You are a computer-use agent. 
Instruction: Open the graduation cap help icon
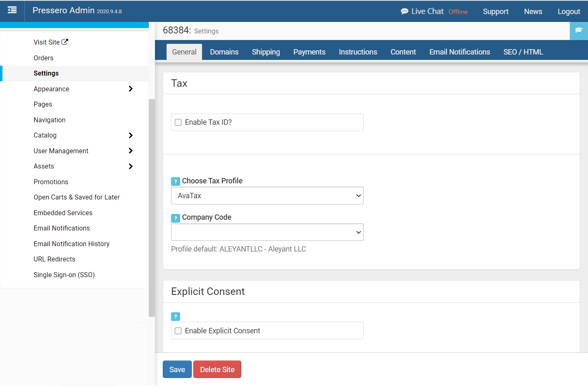click(578, 31)
